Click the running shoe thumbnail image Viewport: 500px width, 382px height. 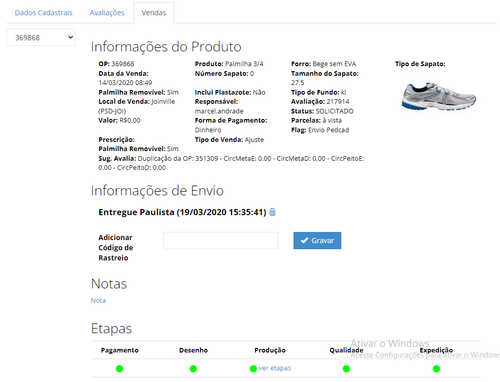pos(439,96)
